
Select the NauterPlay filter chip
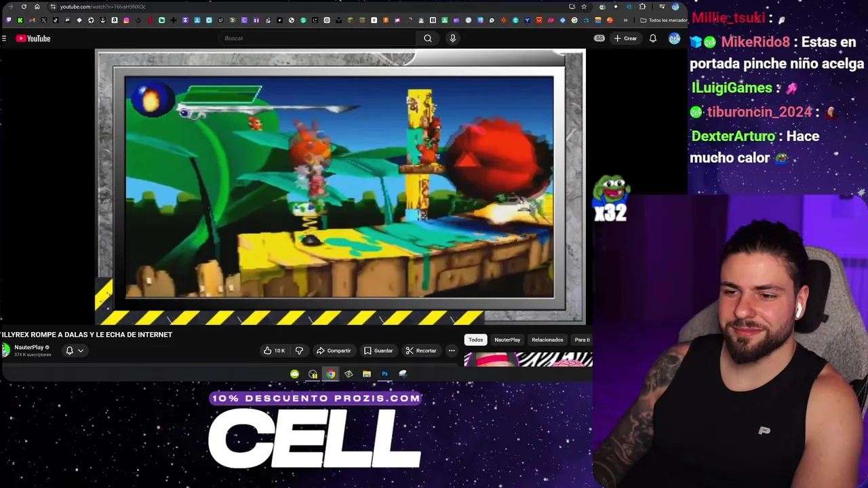507,340
